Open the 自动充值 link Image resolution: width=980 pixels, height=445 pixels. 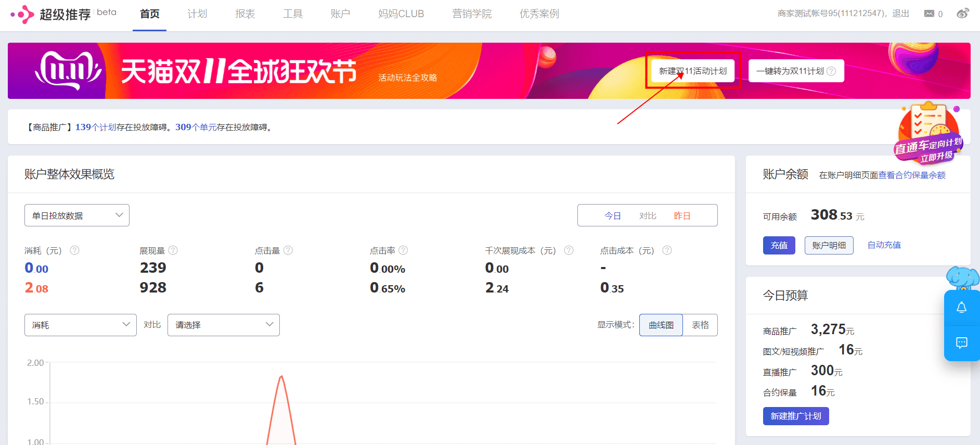(884, 245)
